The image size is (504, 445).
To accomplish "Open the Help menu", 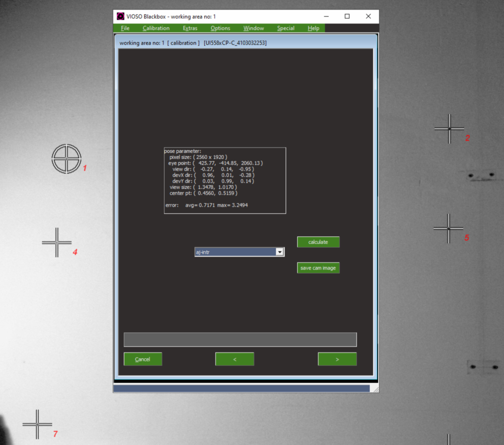I will click(x=314, y=28).
